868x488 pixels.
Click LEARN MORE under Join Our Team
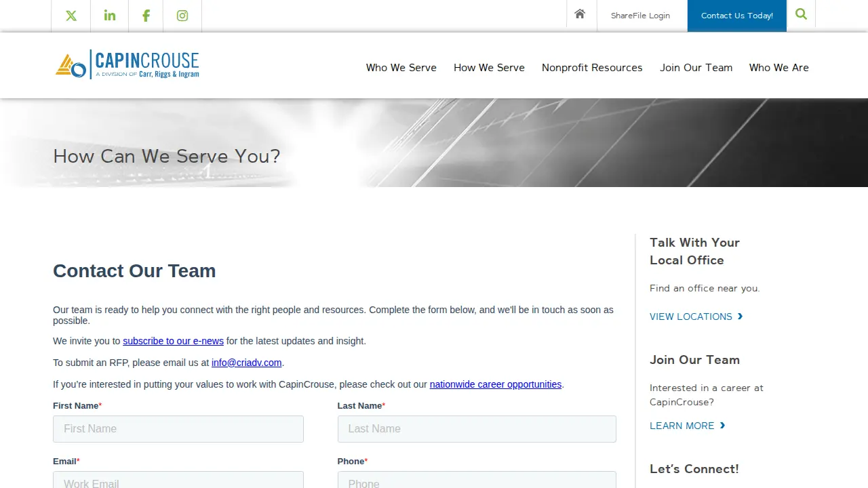(x=688, y=426)
